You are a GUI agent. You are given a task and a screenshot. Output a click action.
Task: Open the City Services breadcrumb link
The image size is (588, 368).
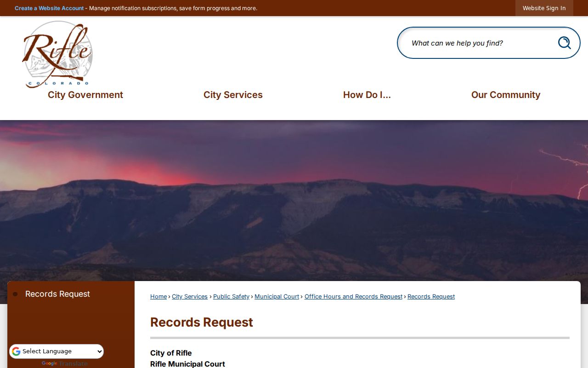190,297
